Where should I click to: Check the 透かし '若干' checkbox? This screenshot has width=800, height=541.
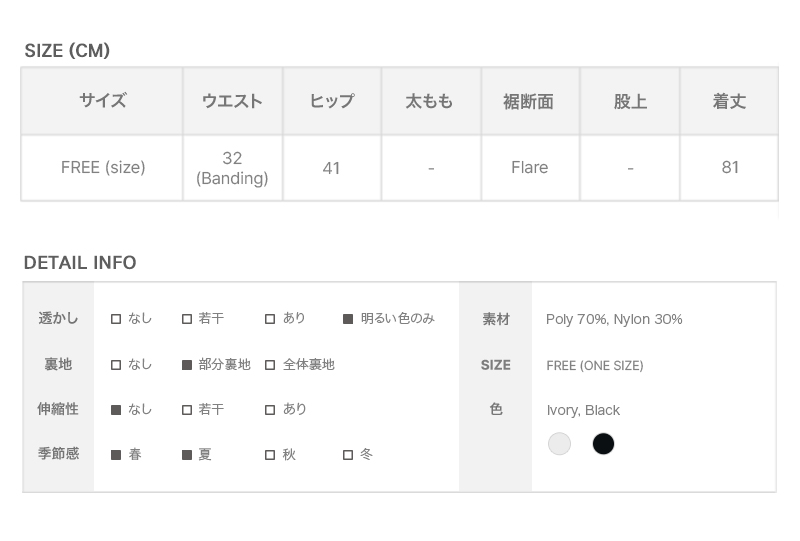[187, 319]
